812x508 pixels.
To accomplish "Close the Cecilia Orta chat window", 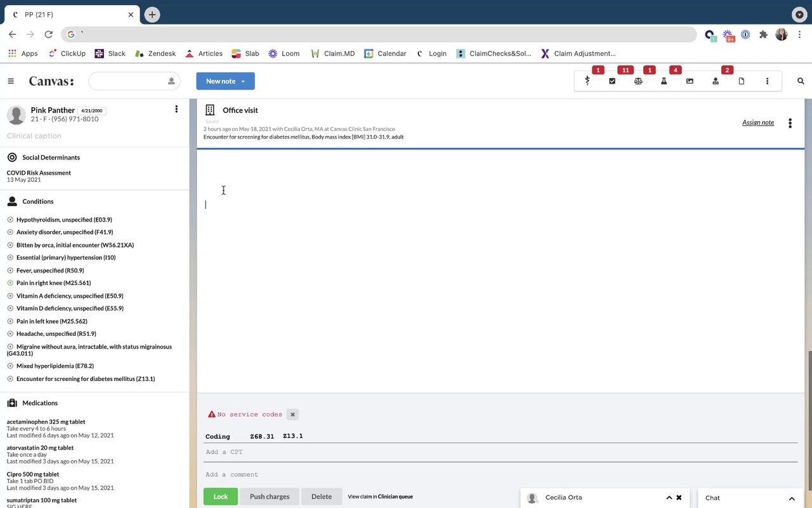I will [x=679, y=498].
